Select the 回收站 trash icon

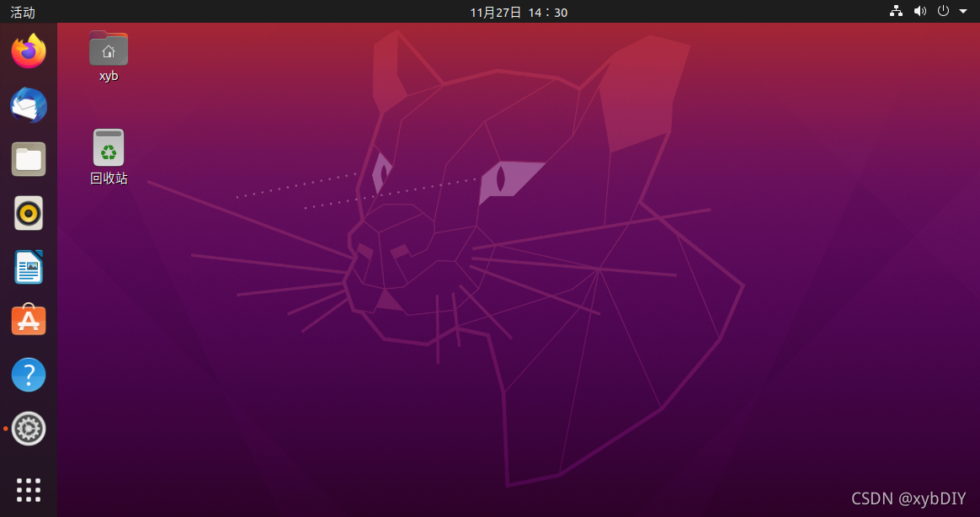point(109,147)
